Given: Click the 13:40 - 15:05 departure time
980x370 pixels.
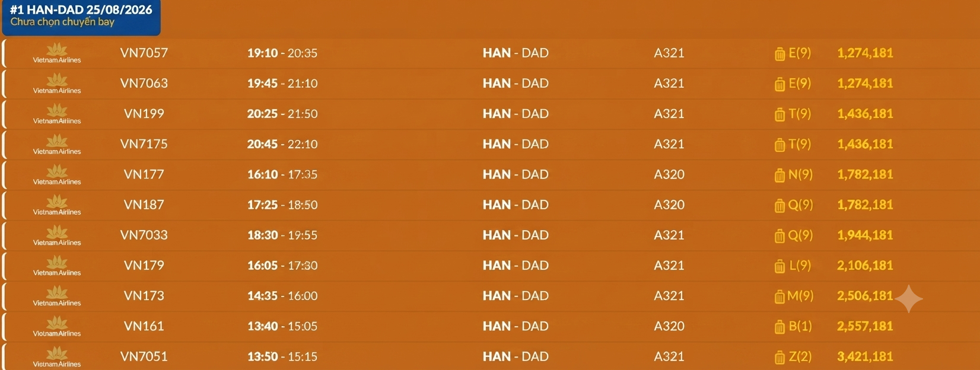Looking at the screenshot, I should tap(282, 326).
